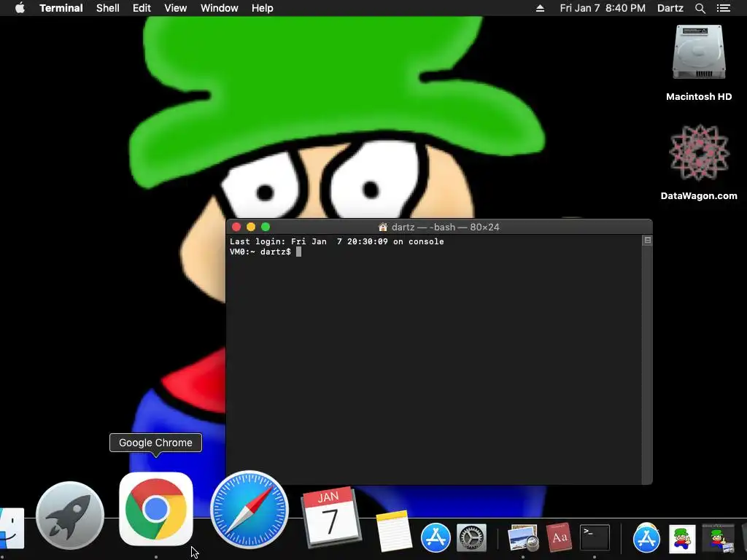
Task: Close the Terminal window red button
Action: coord(236,227)
